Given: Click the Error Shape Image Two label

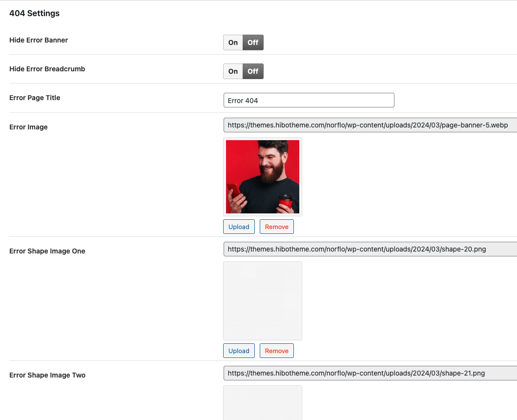Looking at the screenshot, I should click(47, 375).
